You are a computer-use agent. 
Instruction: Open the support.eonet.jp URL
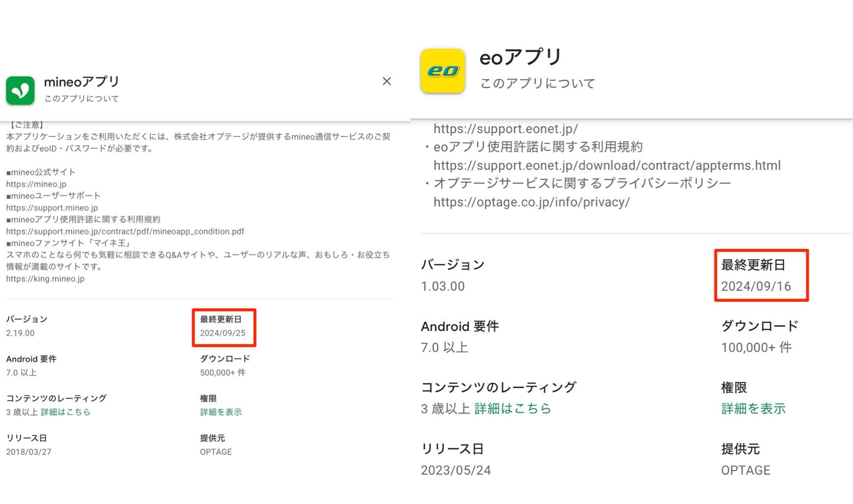point(505,129)
